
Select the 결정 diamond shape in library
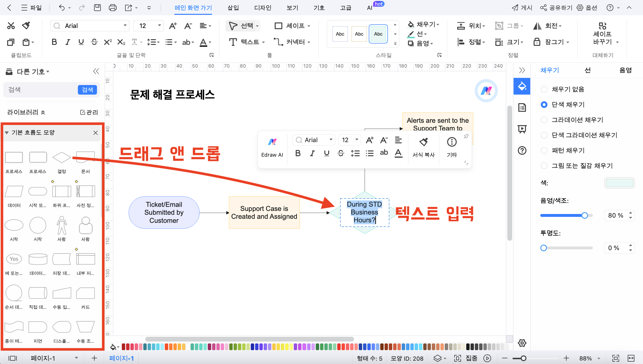click(61, 157)
